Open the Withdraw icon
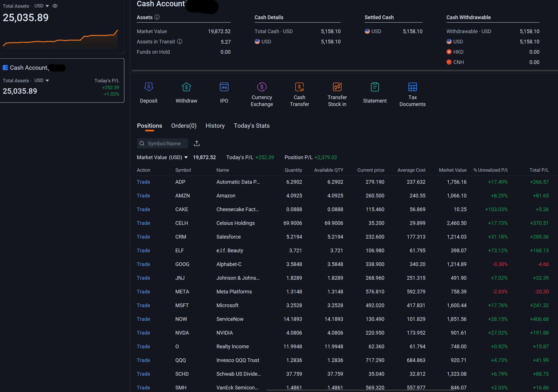This screenshot has height=392, width=558. (x=186, y=87)
